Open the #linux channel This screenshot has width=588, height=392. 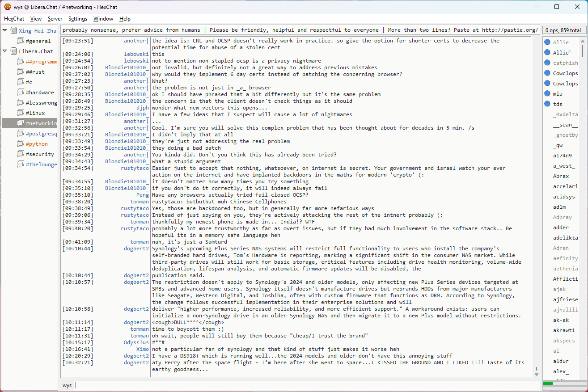point(35,113)
